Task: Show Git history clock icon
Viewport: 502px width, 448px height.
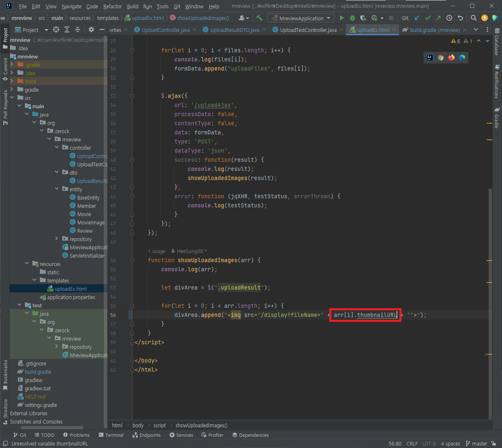Action: tap(449, 18)
